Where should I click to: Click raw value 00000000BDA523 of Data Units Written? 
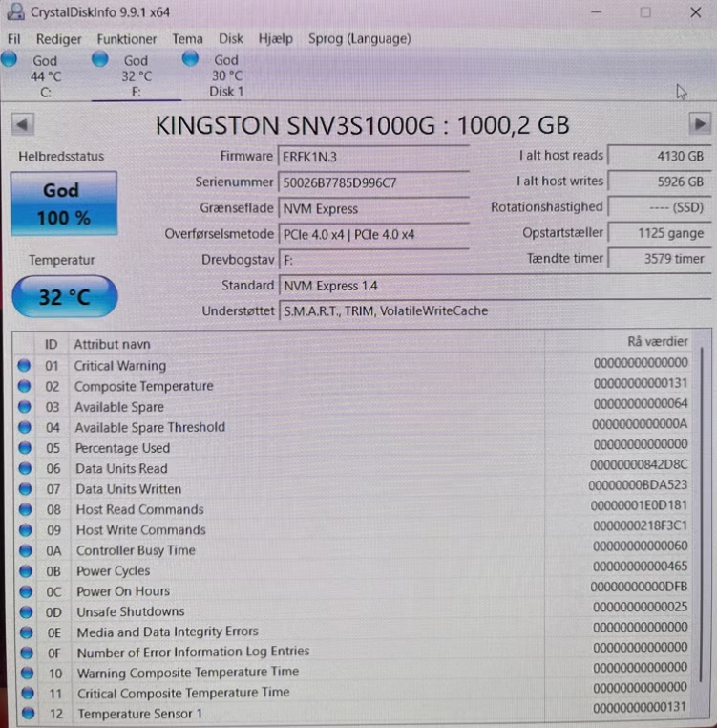(638, 485)
